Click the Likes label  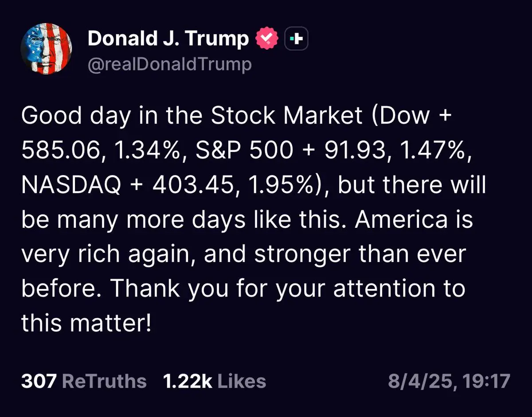coord(242,381)
